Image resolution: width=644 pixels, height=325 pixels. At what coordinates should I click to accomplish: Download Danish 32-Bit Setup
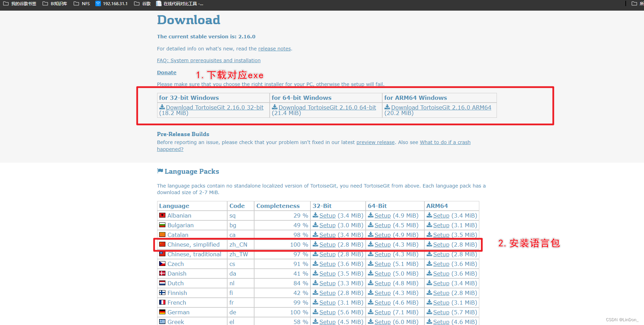pos(327,274)
